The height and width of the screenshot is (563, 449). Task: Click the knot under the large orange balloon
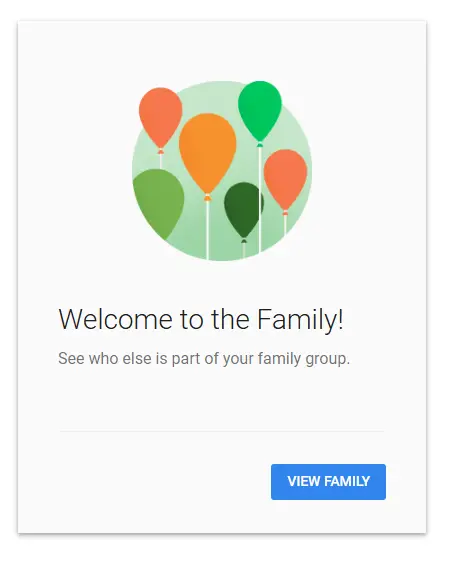[x=207, y=197]
